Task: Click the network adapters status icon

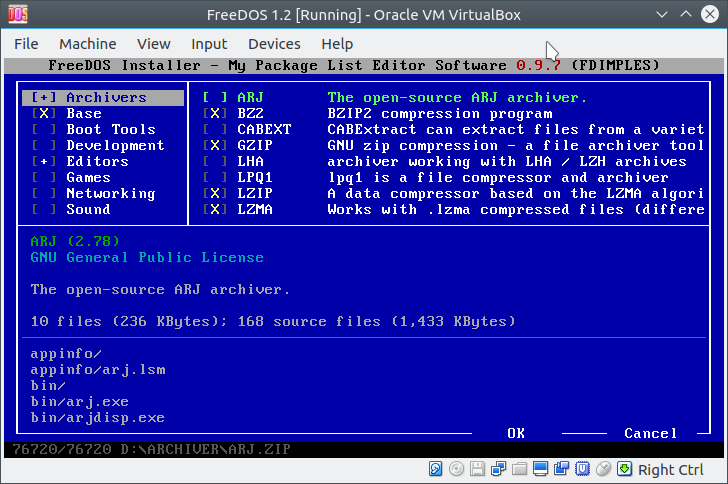Action: pos(498,469)
